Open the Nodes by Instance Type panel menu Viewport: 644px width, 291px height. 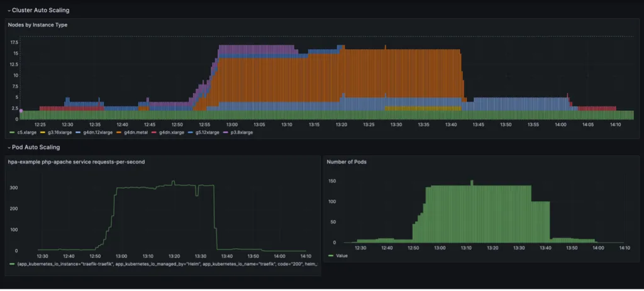37,25
